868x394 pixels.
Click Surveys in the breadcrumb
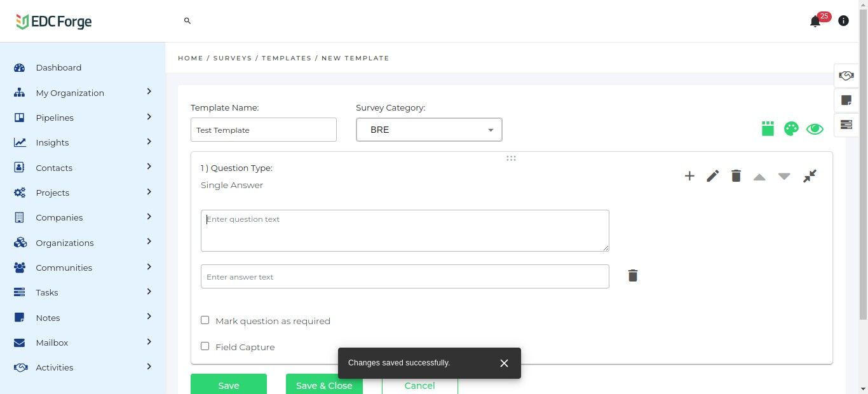click(233, 58)
